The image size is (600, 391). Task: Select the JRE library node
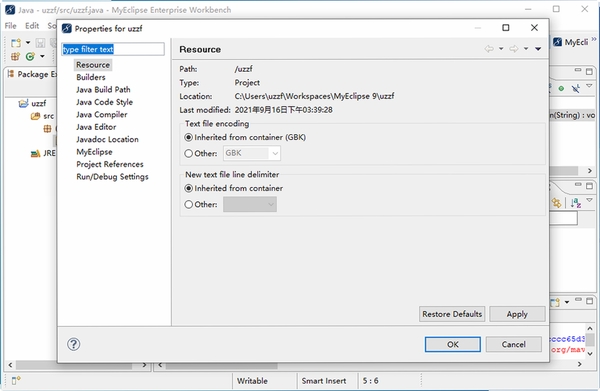pyautogui.click(x=43, y=153)
